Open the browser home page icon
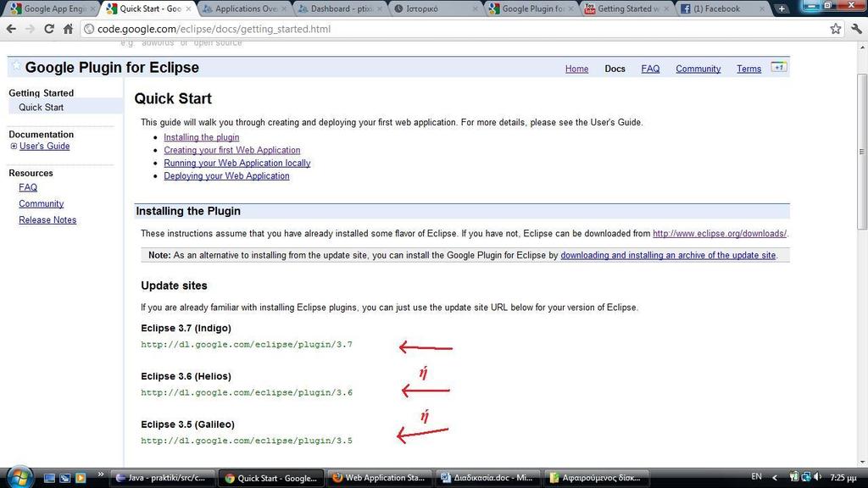Screen dimensions: 868x488 pos(68,29)
